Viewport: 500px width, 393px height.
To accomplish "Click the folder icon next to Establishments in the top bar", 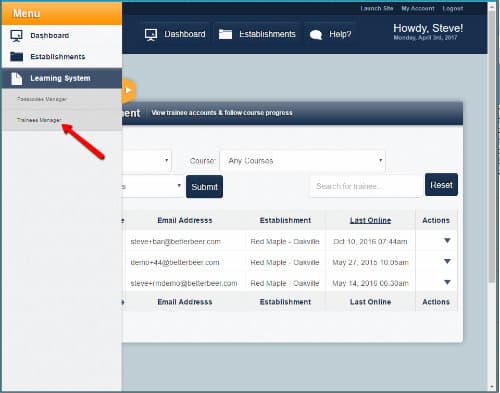I will 225,34.
